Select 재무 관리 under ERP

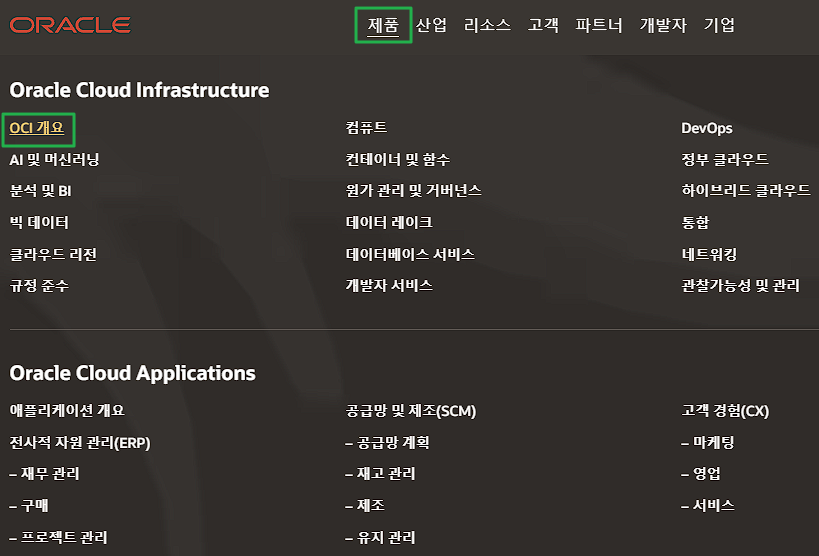tap(44, 473)
